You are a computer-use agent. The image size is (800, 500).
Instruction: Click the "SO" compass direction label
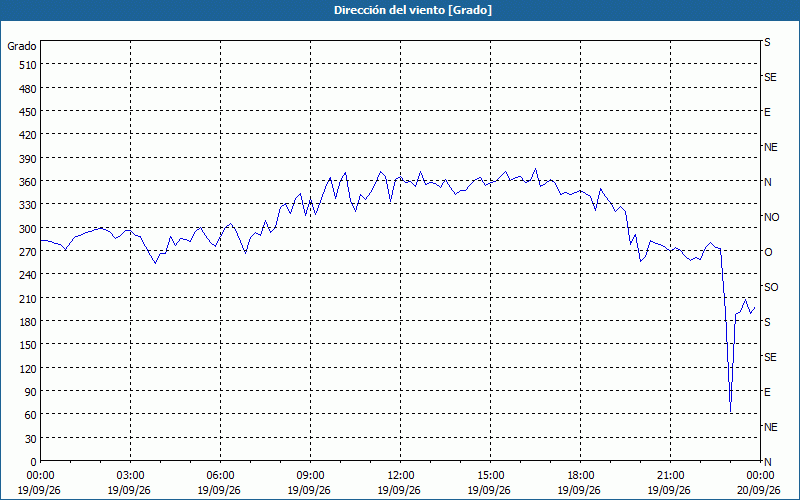(x=771, y=287)
